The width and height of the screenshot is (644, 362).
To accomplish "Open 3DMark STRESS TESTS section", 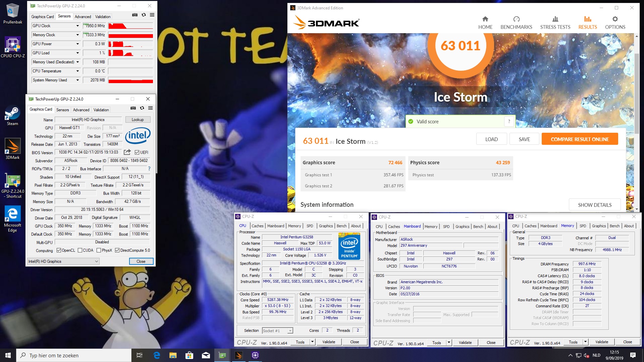I will (x=555, y=22).
